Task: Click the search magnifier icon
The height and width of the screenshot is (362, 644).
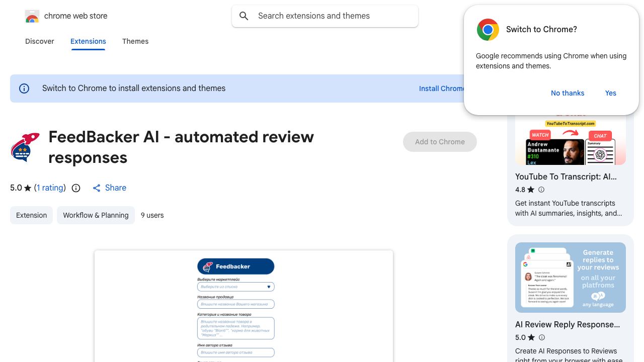Action: pyautogui.click(x=244, y=16)
